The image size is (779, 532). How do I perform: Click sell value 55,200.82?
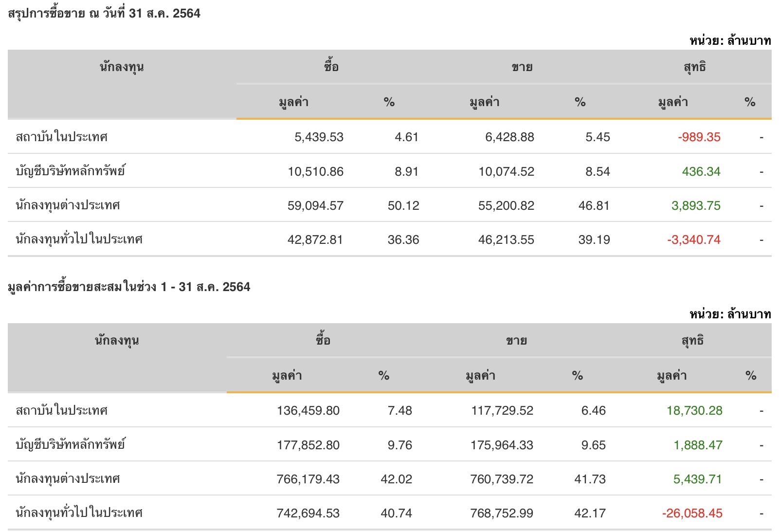(x=506, y=206)
